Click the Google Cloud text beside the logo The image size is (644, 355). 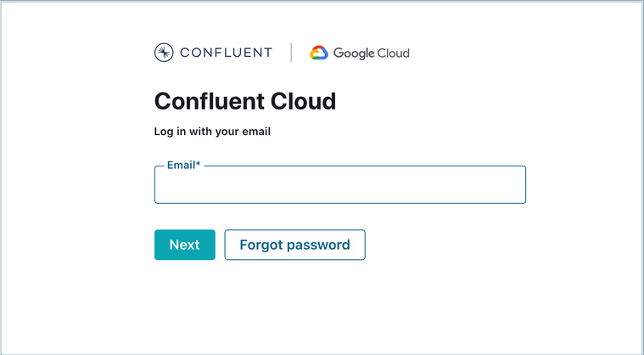pos(371,54)
